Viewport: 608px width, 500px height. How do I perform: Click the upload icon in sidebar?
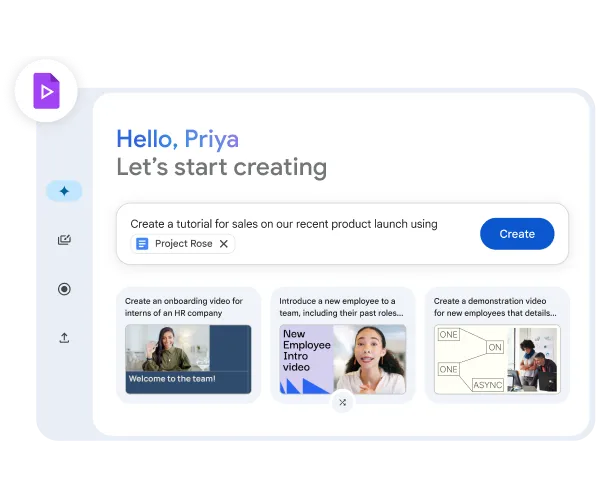coord(64,338)
